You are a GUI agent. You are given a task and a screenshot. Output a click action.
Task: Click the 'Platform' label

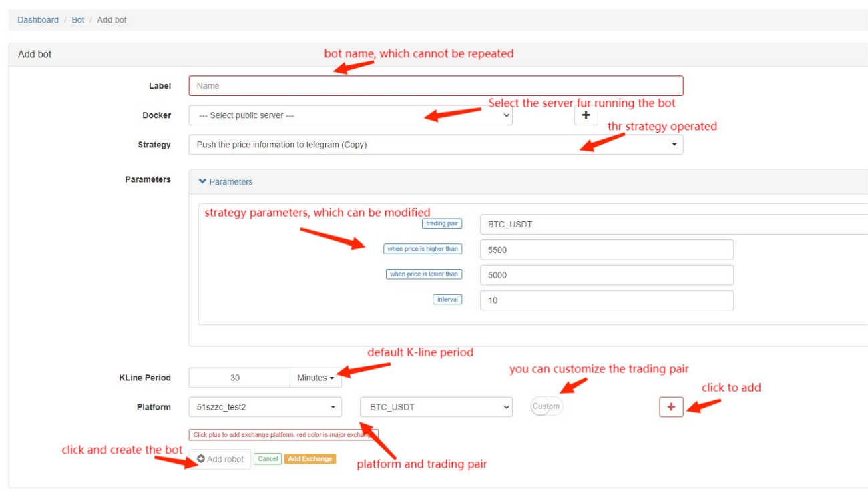pos(154,407)
